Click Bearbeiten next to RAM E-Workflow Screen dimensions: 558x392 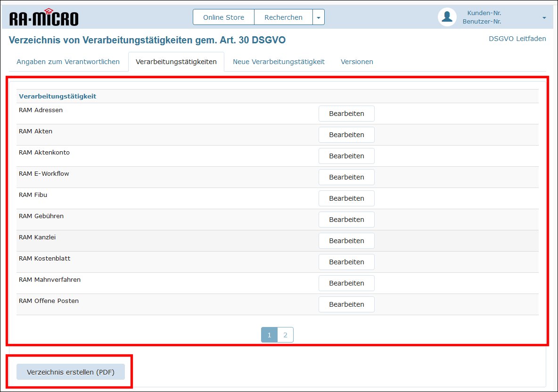click(x=346, y=177)
